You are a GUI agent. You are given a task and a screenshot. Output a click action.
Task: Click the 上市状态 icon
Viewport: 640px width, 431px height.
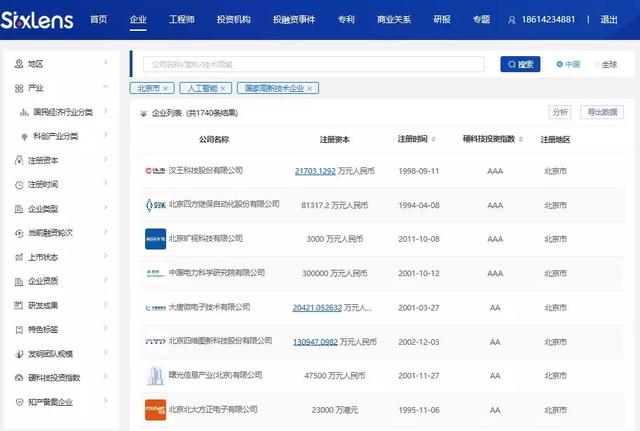[x=19, y=257]
